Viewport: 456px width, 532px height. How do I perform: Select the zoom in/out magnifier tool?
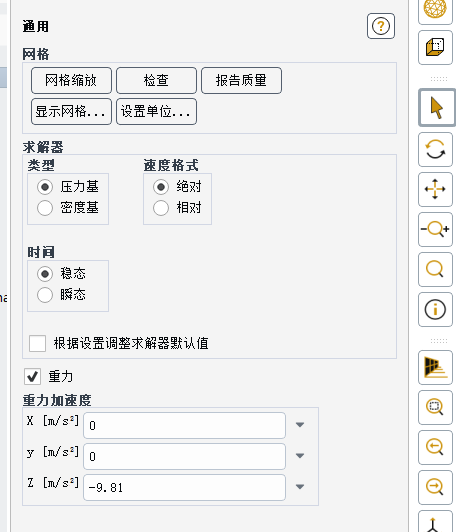(x=435, y=229)
